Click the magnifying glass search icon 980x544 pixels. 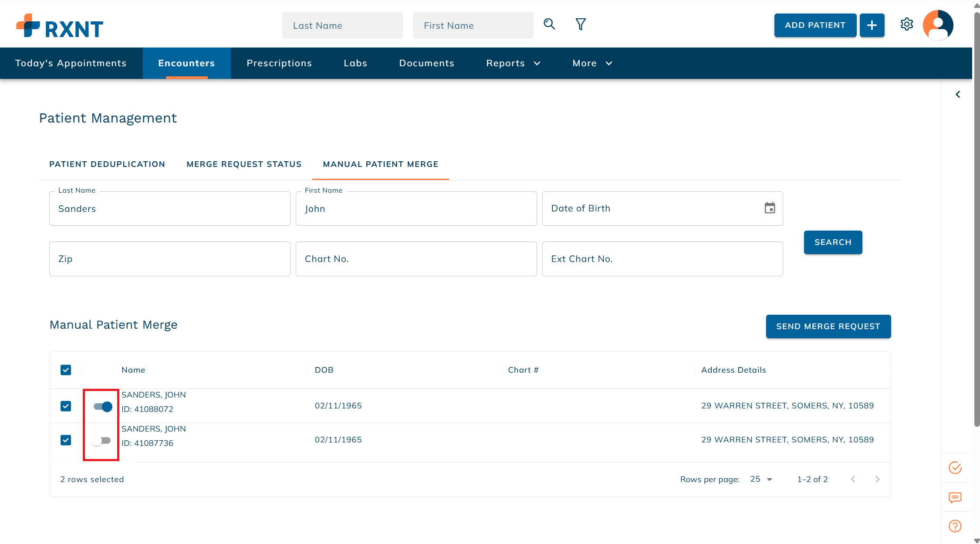pyautogui.click(x=549, y=24)
